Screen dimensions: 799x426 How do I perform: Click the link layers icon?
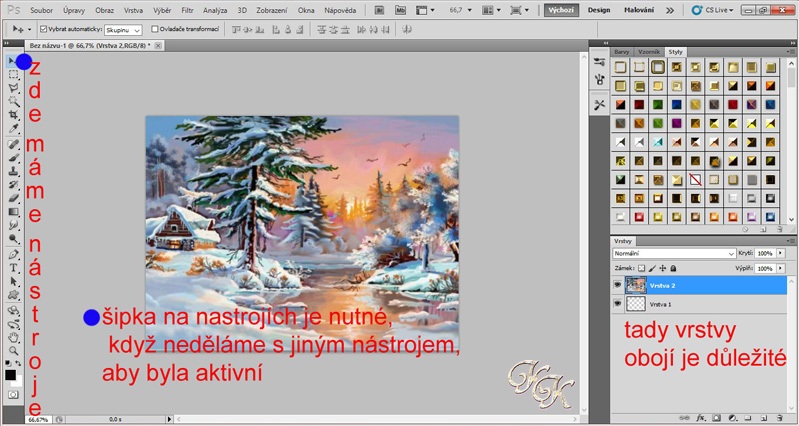click(685, 418)
